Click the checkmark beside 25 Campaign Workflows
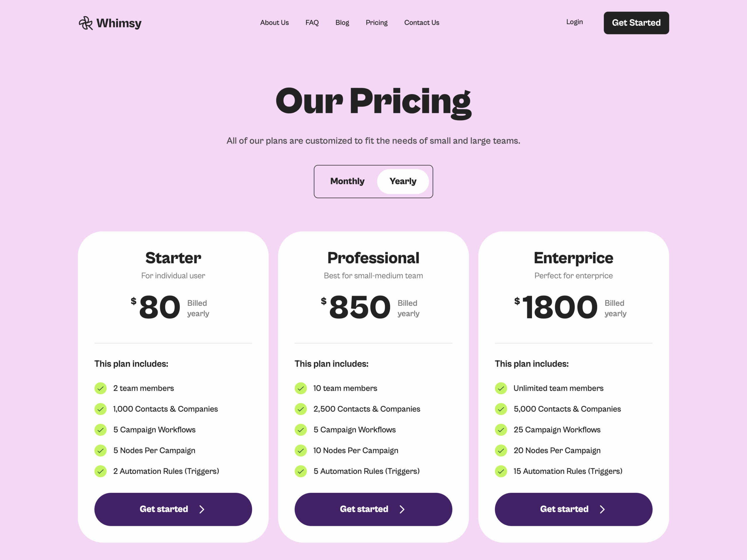747x560 pixels. coord(501,430)
